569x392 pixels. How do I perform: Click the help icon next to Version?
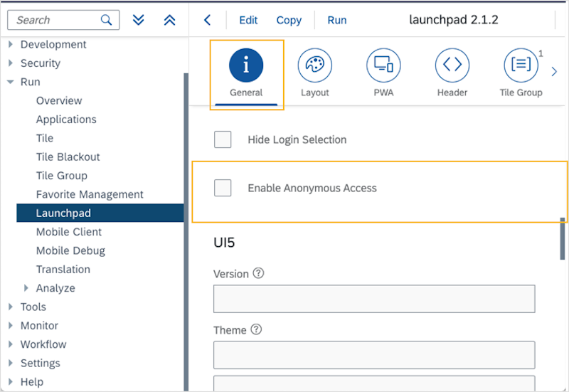258,274
